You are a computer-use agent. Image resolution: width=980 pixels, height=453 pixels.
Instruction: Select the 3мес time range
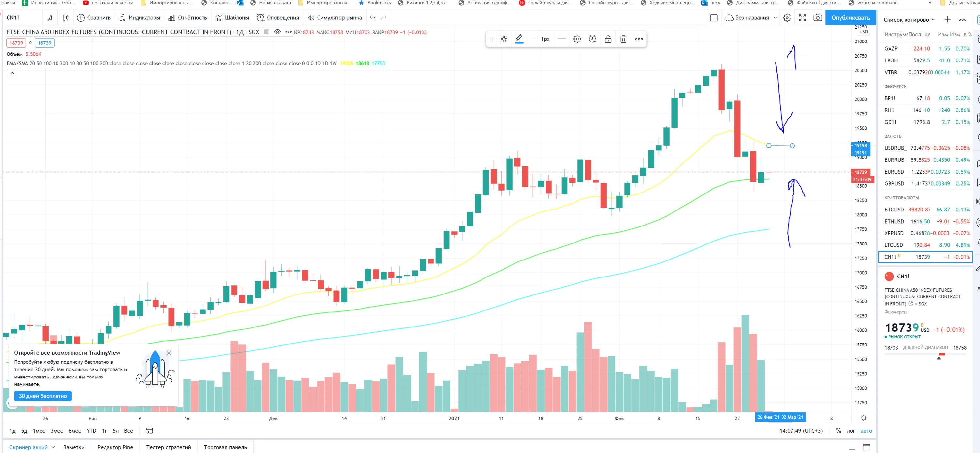(x=57, y=431)
